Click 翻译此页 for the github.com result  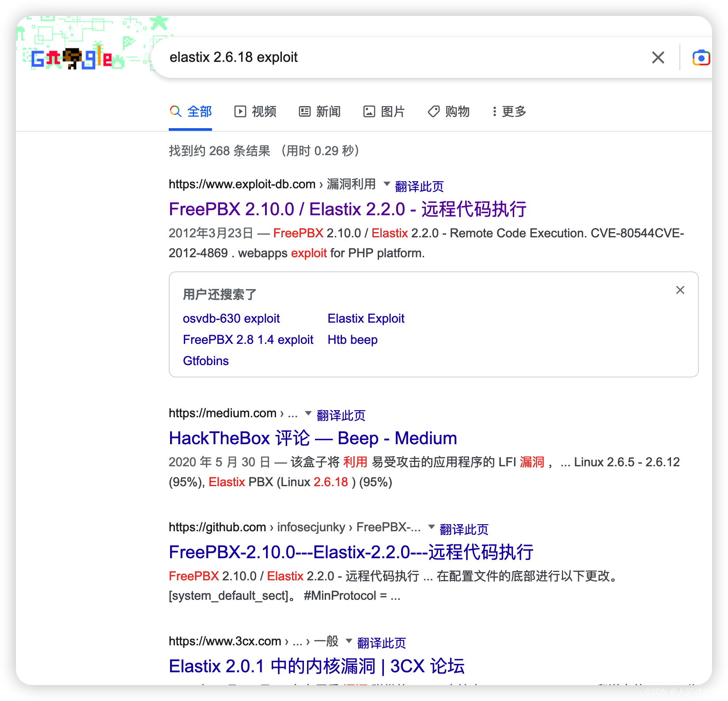tap(464, 530)
